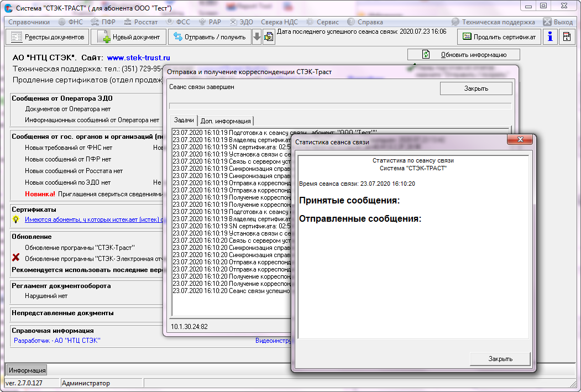The width and height of the screenshot is (581, 392).
Task: Click Администратор in status bar
Action: pyautogui.click(x=86, y=383)
